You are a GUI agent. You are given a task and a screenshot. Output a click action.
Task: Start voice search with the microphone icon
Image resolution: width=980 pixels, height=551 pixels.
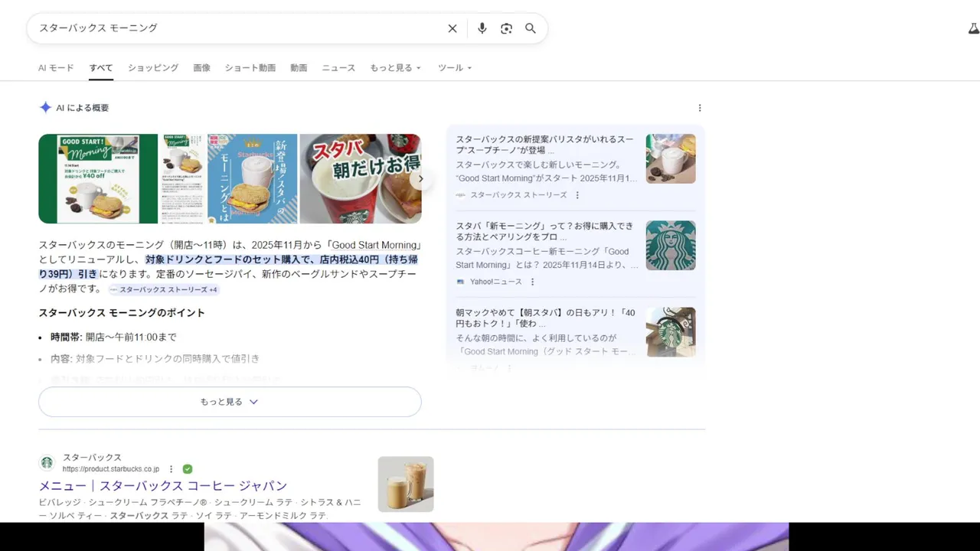point(482,28)
